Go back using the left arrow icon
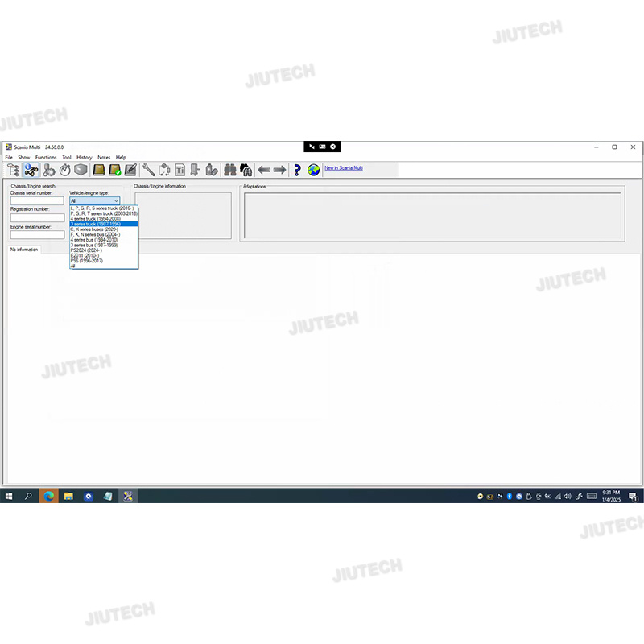This screenshot has height=644, width=644. tap(263, 170)
